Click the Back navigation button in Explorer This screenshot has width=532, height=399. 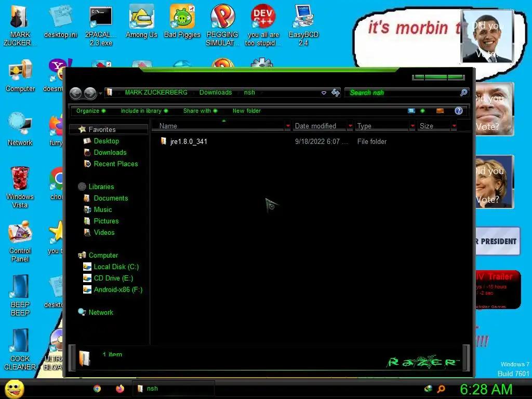[x=76, y=93]
